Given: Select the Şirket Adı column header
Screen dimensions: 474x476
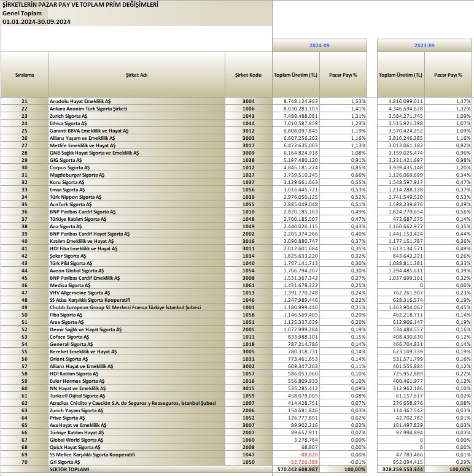Looking at the screenshot, I should (x=136, y=75).
